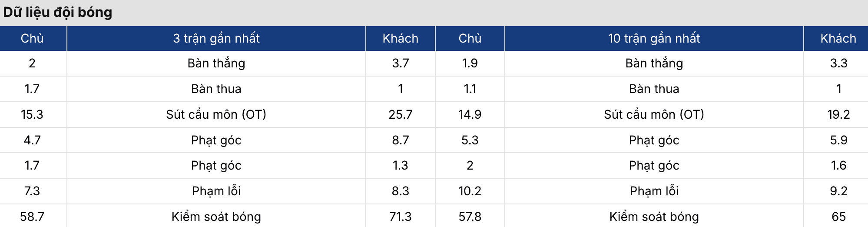
Task: Click the "Dữ liệu đội bóng" title
Action: (58, 12)
